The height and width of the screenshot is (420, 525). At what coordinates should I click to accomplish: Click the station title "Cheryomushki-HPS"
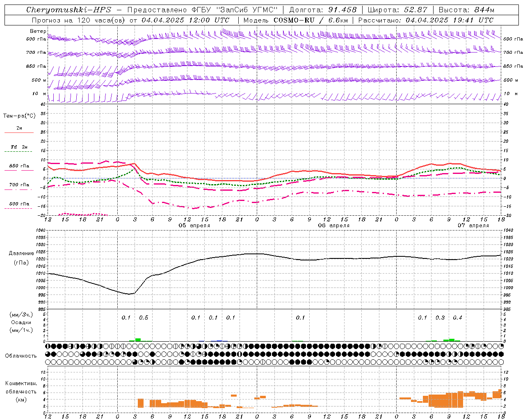click(x=68, y=10)
